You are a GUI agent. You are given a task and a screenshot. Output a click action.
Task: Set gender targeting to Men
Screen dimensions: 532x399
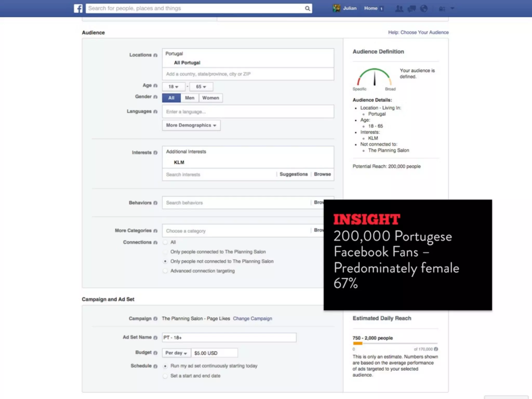[190, 98]
